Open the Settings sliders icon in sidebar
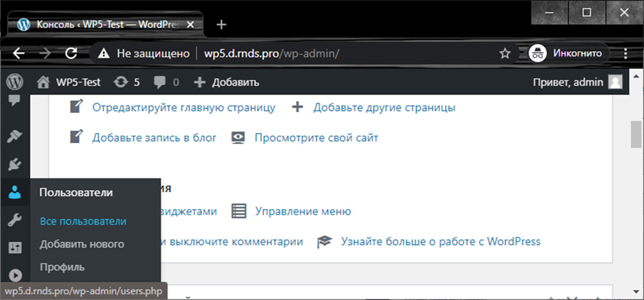The image size is (644, 300). point(15,248)
